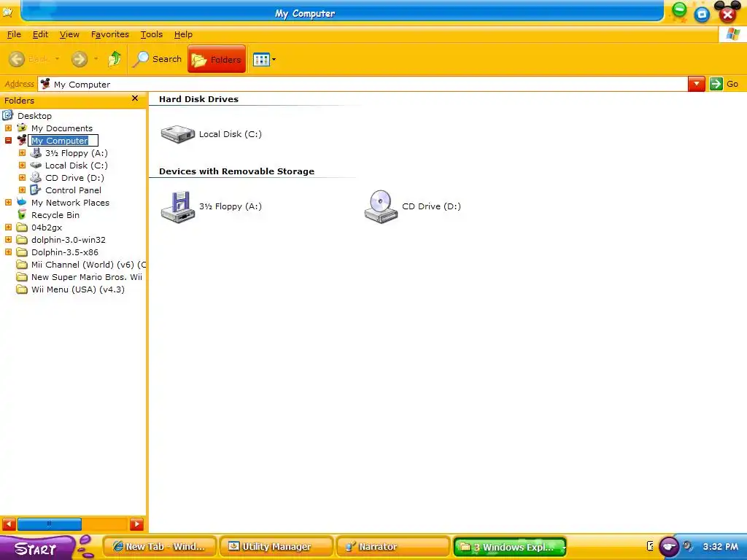This screenshot has width=747, height=560.
Task: Click CD Drive icon in tree
Action: pyautogui.click(x=36, y=177)
